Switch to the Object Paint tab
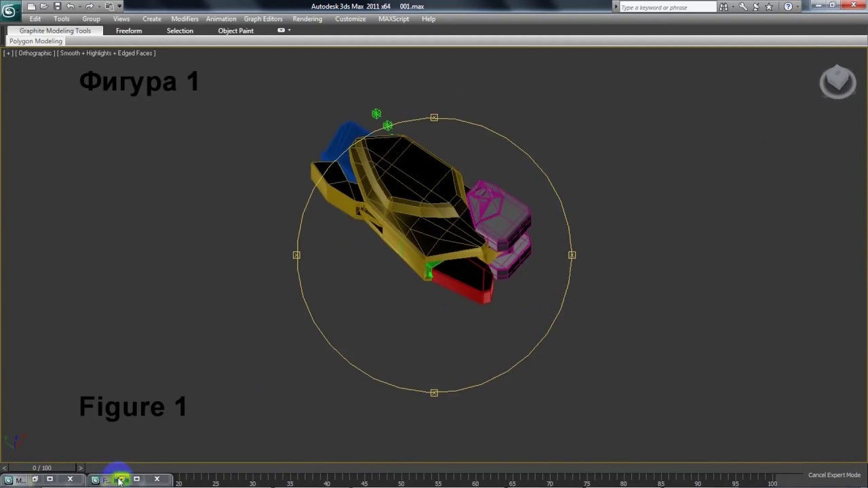This screenshot has height=488, width=868. (236, 30)
